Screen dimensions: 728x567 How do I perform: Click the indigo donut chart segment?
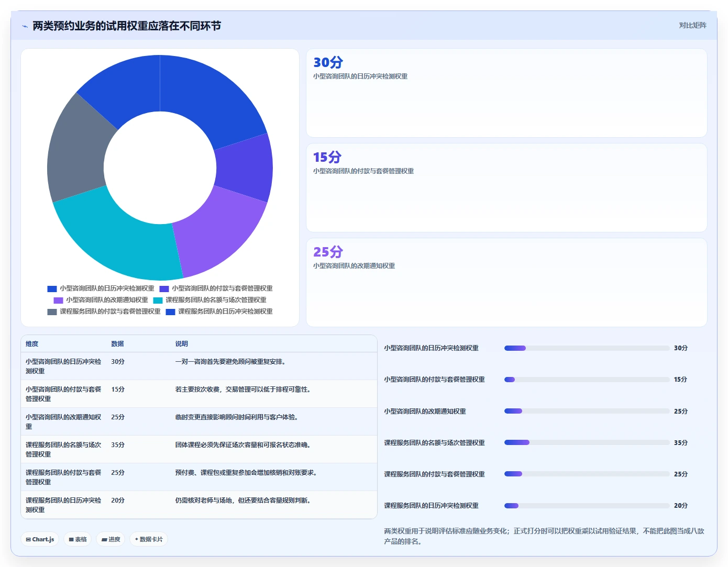point(245,168)
